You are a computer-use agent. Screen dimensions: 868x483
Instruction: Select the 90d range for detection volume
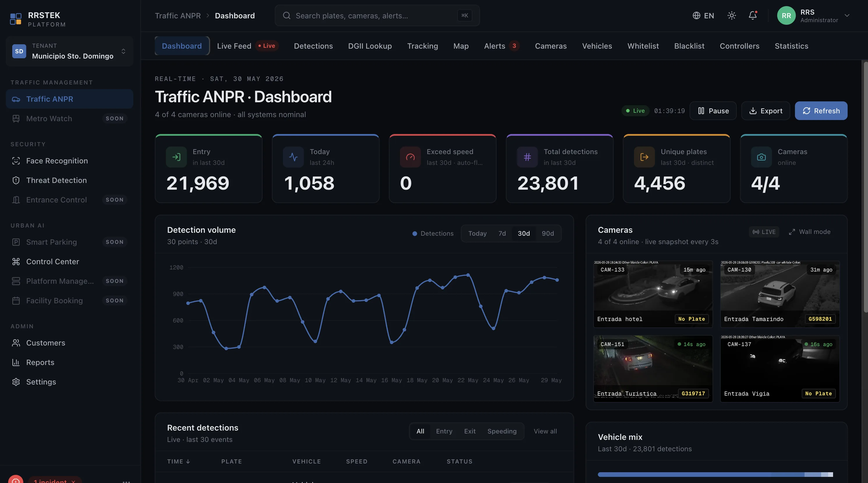click(x=548, y=233)
